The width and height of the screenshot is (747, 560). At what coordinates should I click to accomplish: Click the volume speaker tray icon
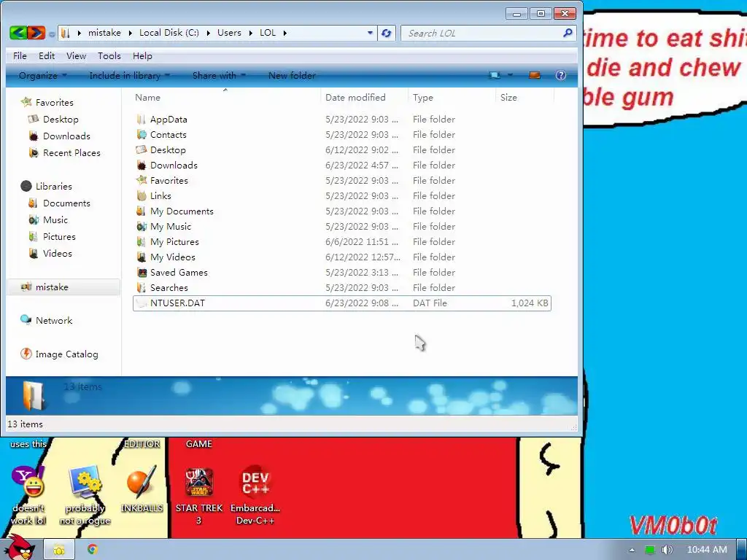(667, 550)
